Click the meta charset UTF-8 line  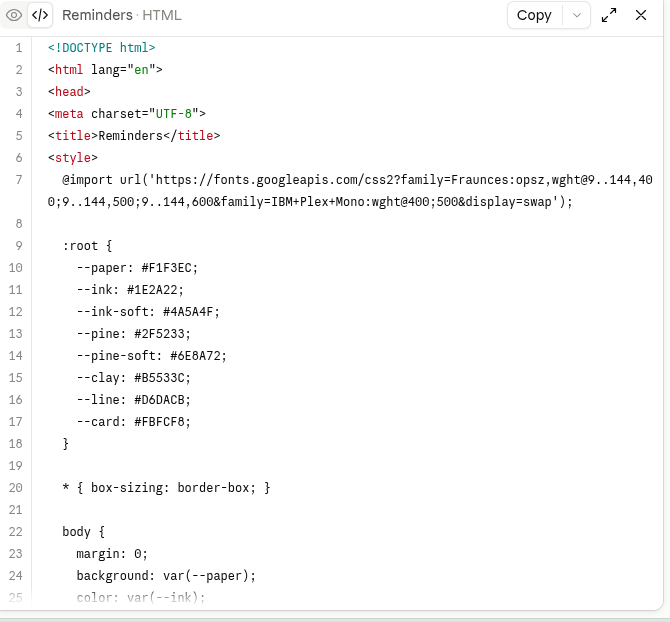coord(127,114)
